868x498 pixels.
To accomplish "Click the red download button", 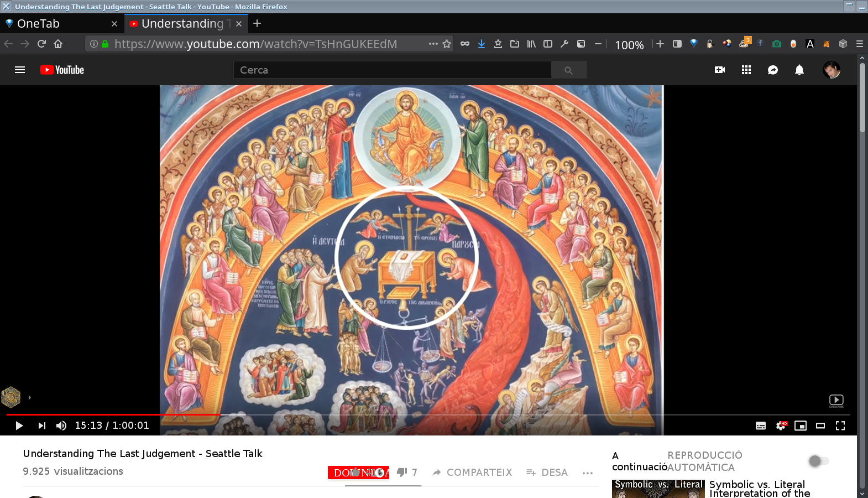I will click(358, 473).
